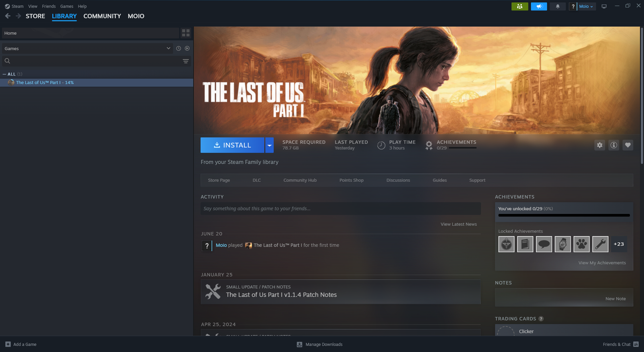
Task: Click the paw print achievement icon
Action: click(x=582, y=244)
